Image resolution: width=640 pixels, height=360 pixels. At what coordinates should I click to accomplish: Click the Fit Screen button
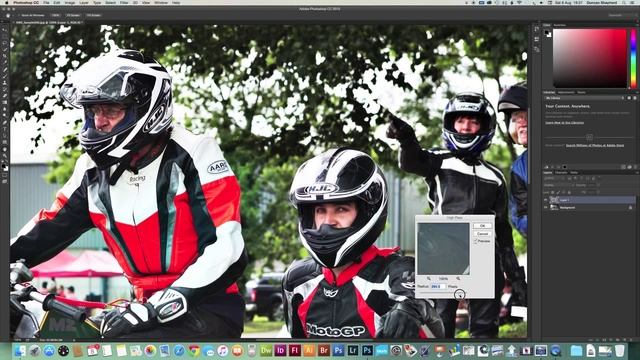(73, 15)
